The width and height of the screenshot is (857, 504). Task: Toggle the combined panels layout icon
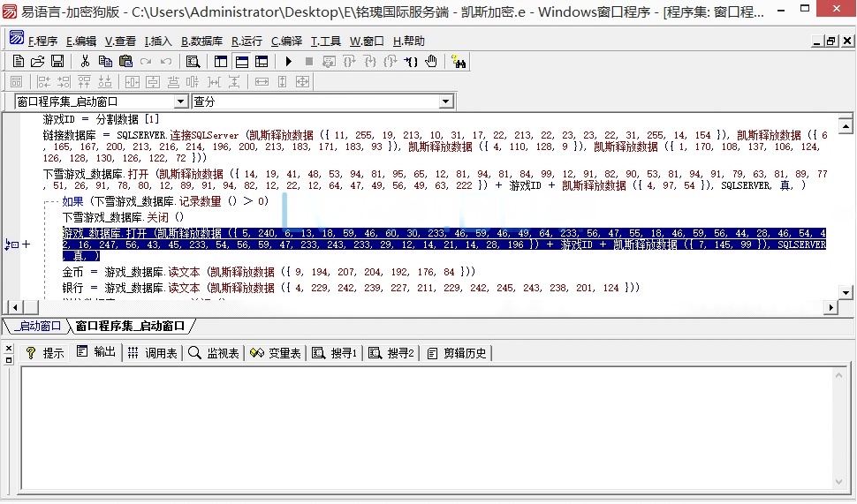click(x=262, y=62)
